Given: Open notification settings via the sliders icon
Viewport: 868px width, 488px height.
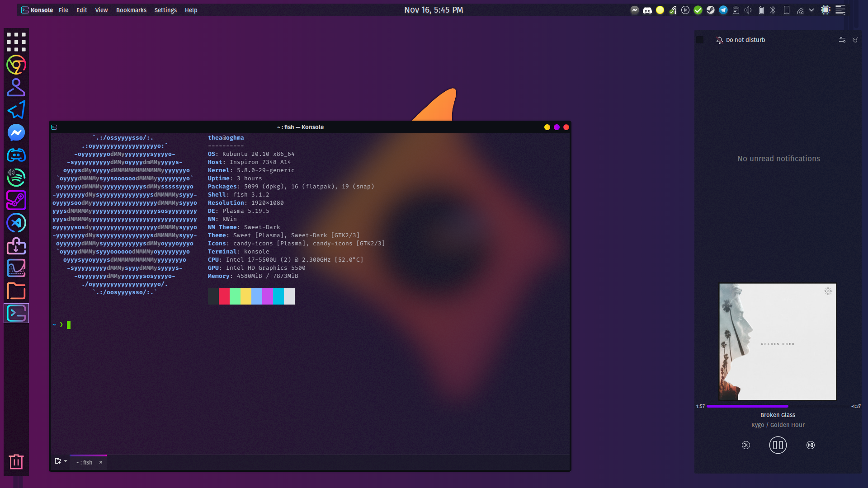Looking at the screenshot, I should tap(842, 40).
